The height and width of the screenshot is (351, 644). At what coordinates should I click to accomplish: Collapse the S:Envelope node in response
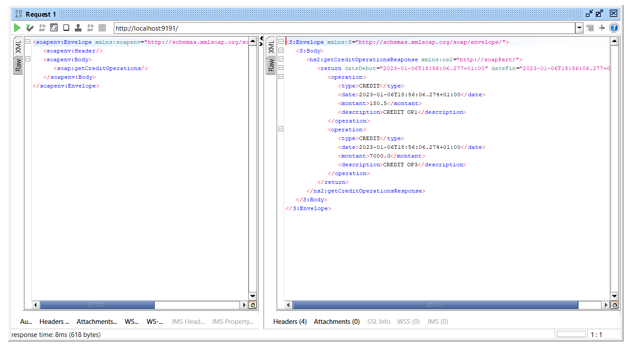(x=281, y=42)
